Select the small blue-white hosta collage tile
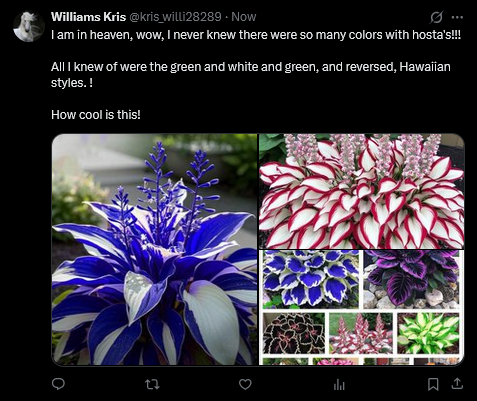 [311, 279]
